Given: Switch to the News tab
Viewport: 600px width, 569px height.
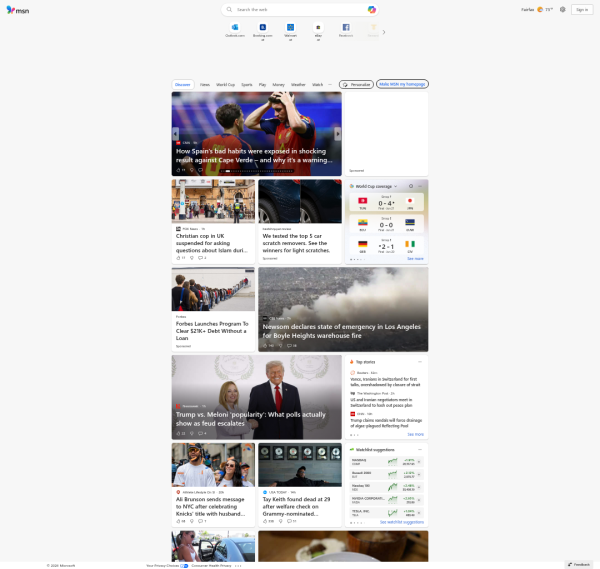Looking at the screenshot, I should 205,85.
